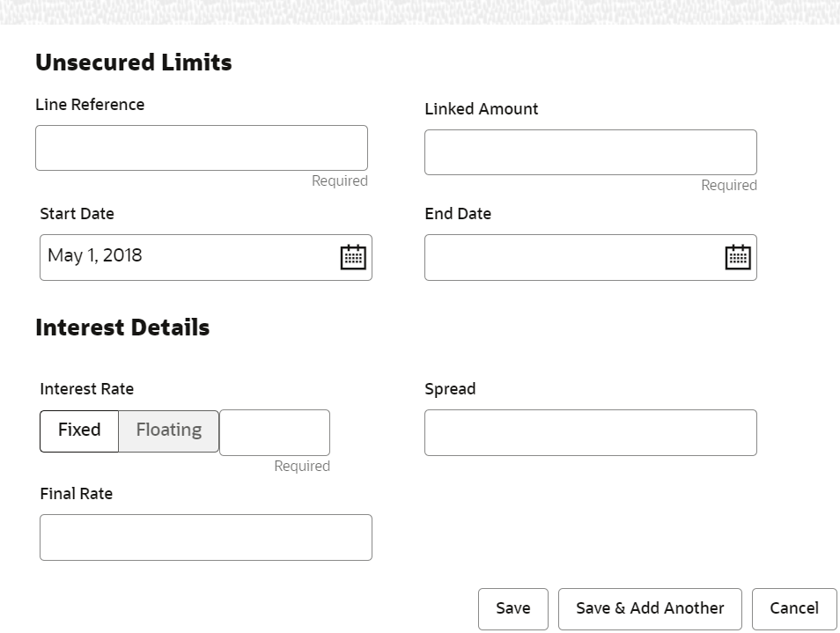Click the Line Reference input field
Screen dimensions: 840x633
pyautogui.click(x=202, y=148)
